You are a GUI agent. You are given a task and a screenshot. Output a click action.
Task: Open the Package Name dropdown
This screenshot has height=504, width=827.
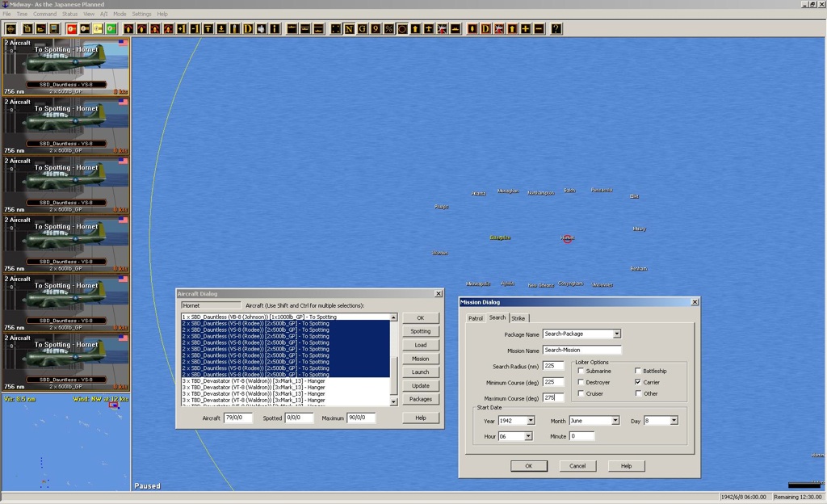616,334
